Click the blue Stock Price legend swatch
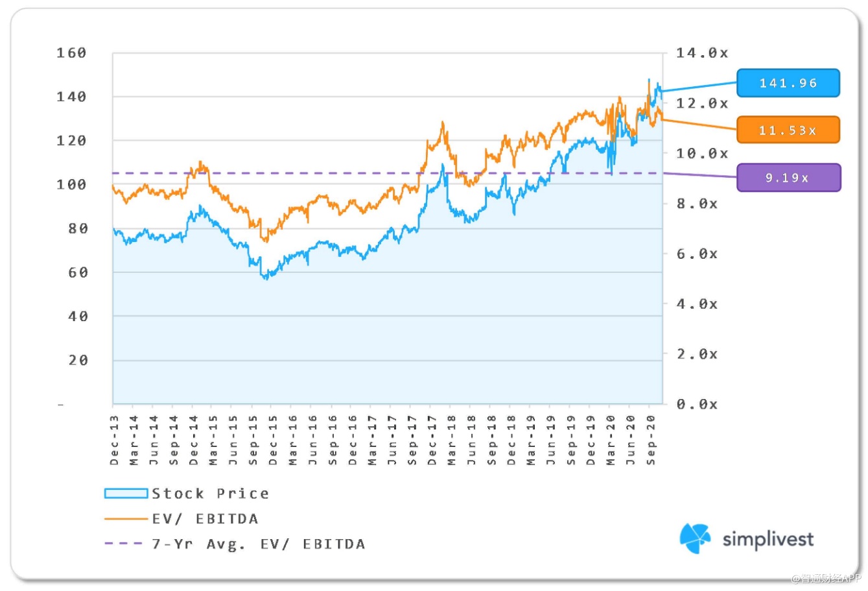Screen dimensions: 868x591 (126, 494)
